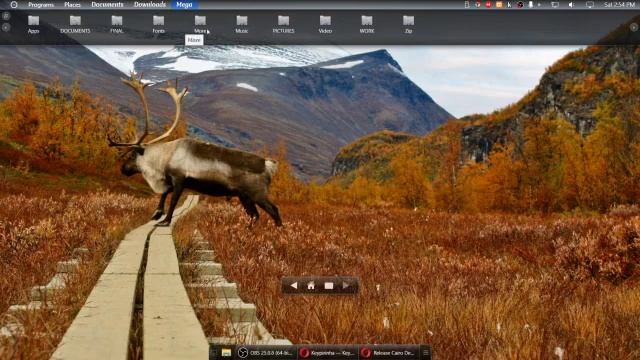The image size is (640, 360).
Task: Open the Places menu
Action: click(x=72, y=4)
